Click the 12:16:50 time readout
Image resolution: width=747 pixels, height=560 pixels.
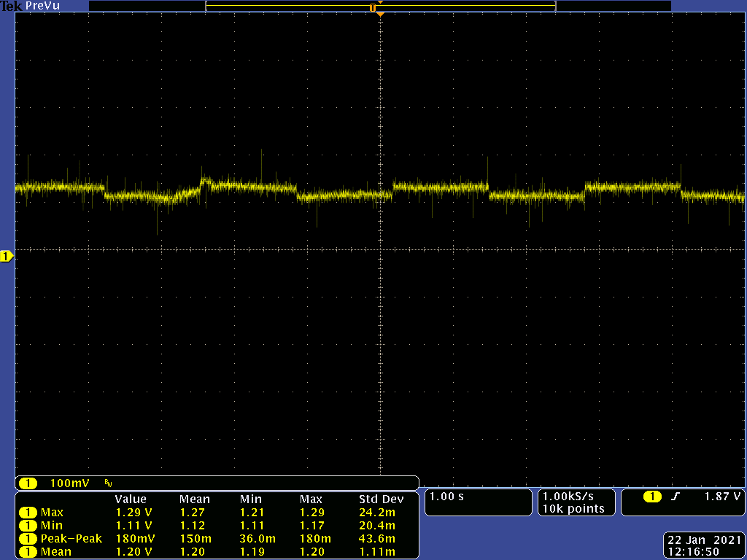(694, 553)
